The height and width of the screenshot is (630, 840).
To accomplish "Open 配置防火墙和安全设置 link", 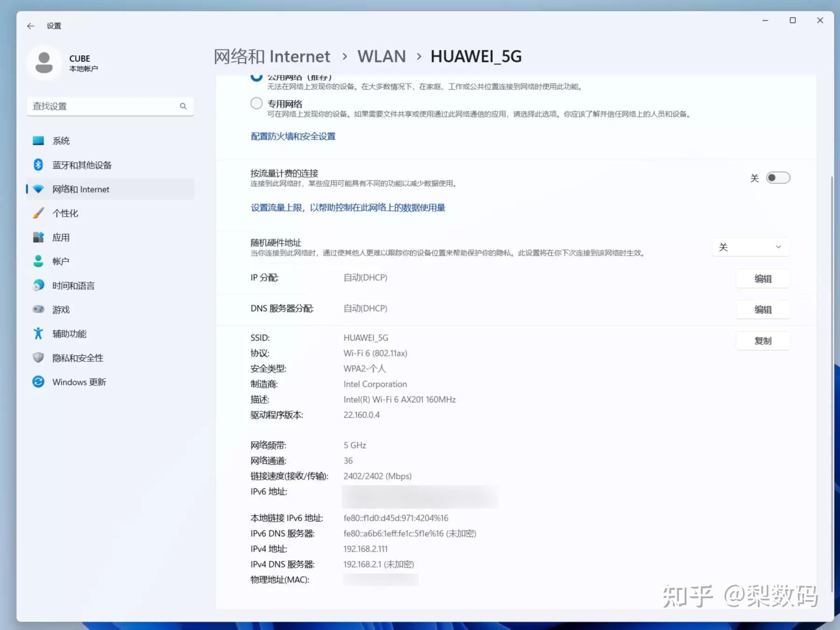I will click(292, 136).
